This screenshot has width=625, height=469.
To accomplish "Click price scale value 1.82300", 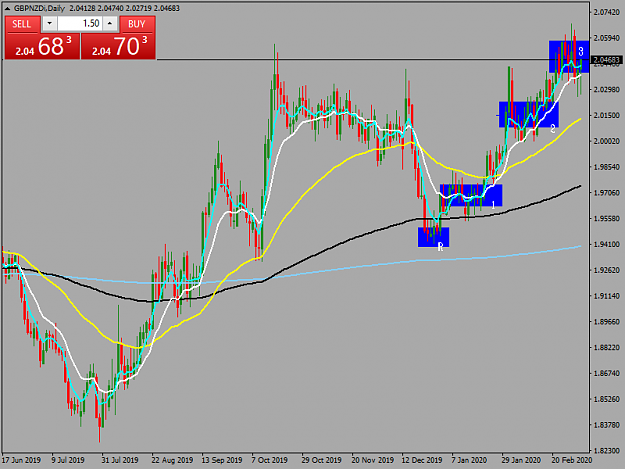I will point(607,451).
